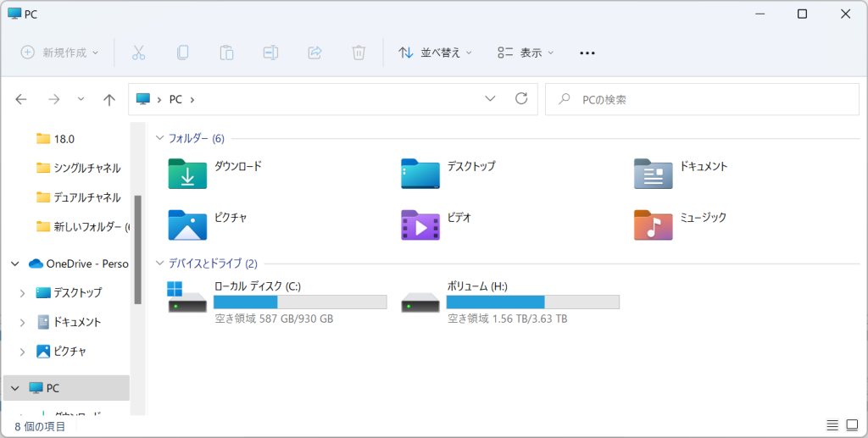This screenshot has width=868, height=438.
Task: Click the Share icon in toolbar
Action: pos(314,53)
